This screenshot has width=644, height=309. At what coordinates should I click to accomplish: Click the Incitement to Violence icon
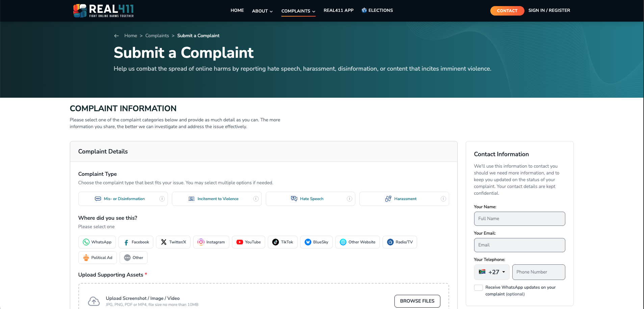pos(191,199)
